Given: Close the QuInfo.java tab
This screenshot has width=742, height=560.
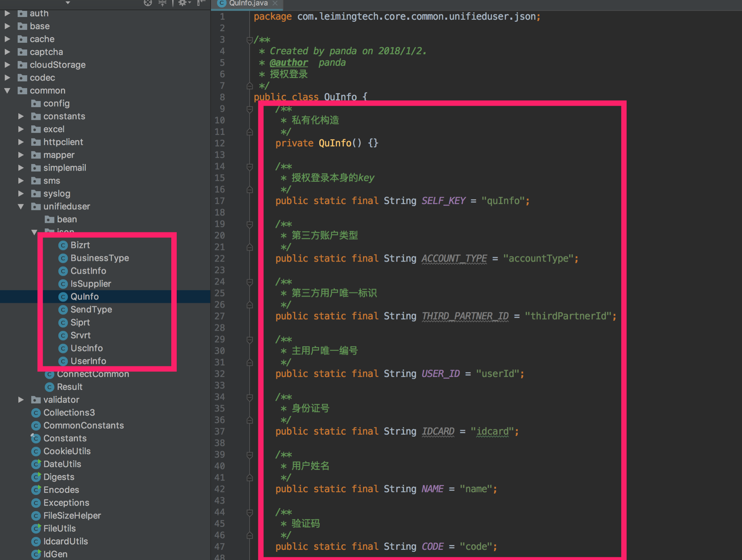Looking at the screenshot, I should coord(275,3).
